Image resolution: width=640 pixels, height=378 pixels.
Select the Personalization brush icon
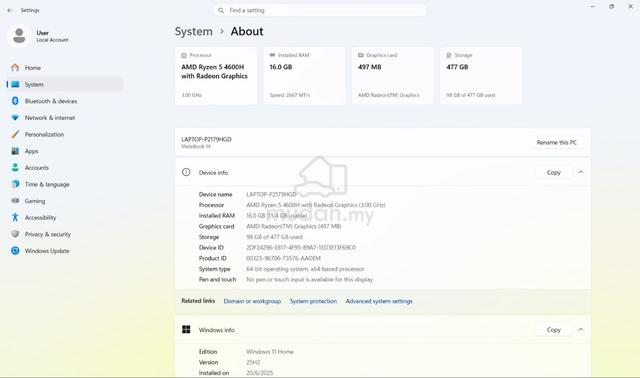[15, 134]
